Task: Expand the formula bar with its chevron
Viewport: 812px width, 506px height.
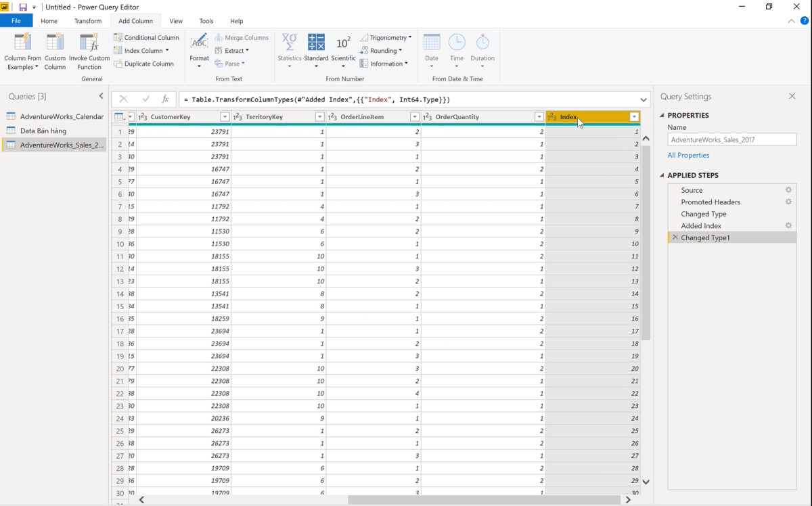Action: [643, 99]
